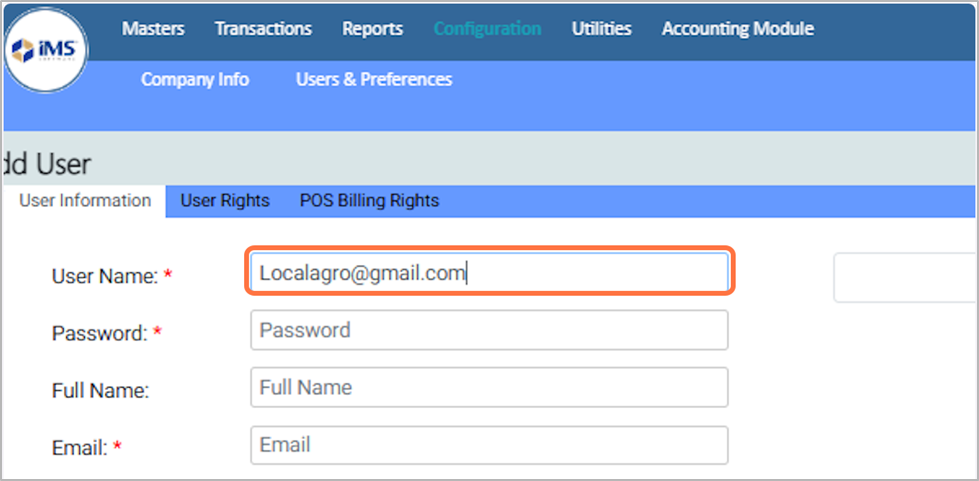This screenshot has width=979, height=481.
Task: Open the Transactions menu
Action: click(263, 29)
